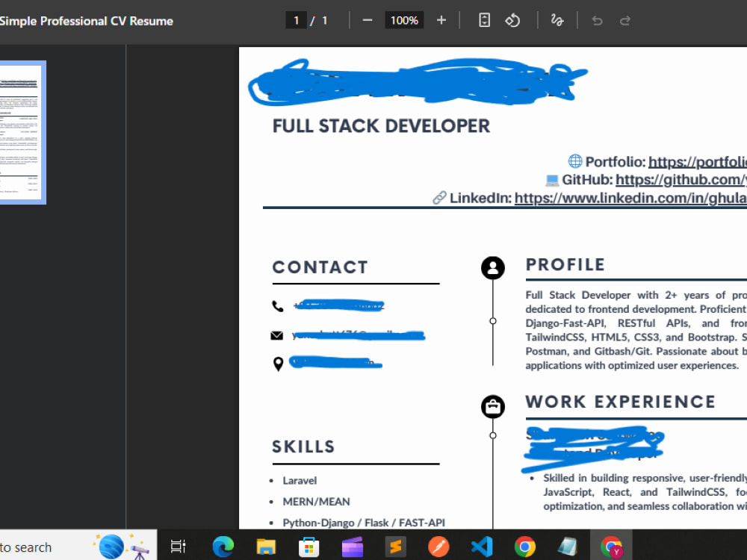The width and height of the screenshot is (747, 560).
Task: Click the search highlights globe icon
Action: click(111, 547)
